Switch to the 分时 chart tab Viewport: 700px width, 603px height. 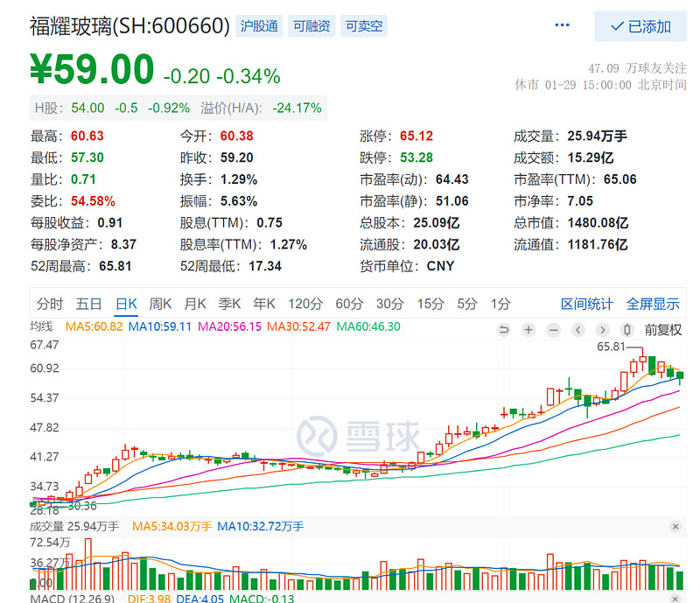pyautogui.click(x=50, y=305)
